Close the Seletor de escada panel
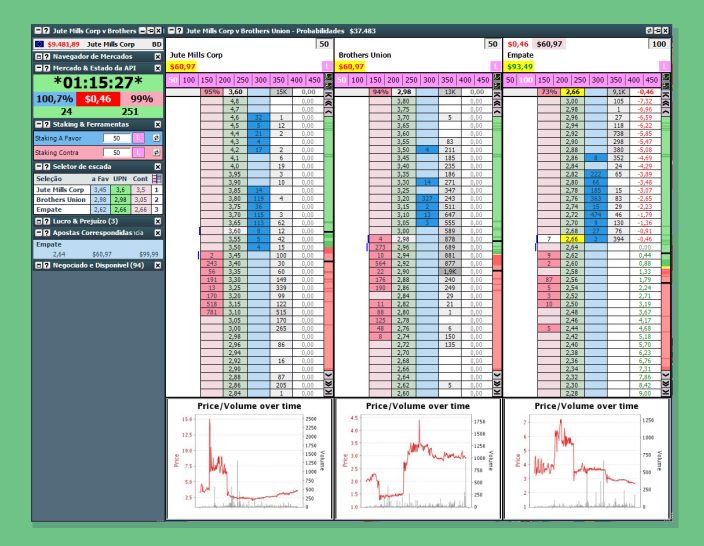 pyautogui.click(x=158, y=167)
